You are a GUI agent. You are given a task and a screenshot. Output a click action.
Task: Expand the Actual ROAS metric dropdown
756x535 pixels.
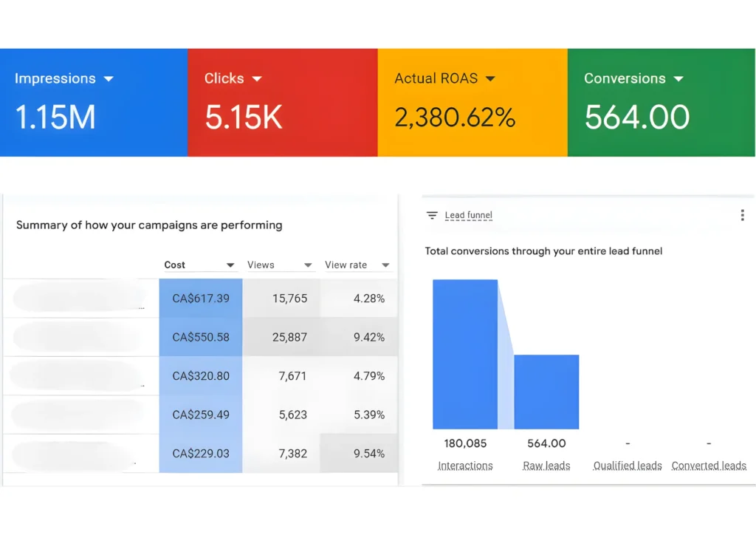click(490, 79)
